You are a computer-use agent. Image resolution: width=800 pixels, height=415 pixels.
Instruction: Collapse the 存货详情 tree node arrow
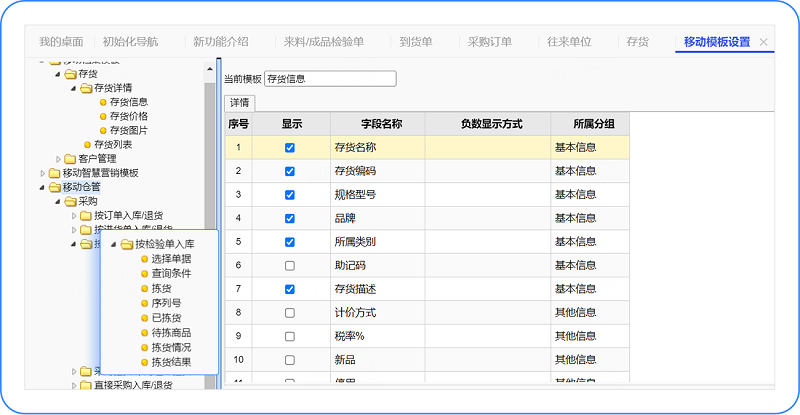(73, 89)
